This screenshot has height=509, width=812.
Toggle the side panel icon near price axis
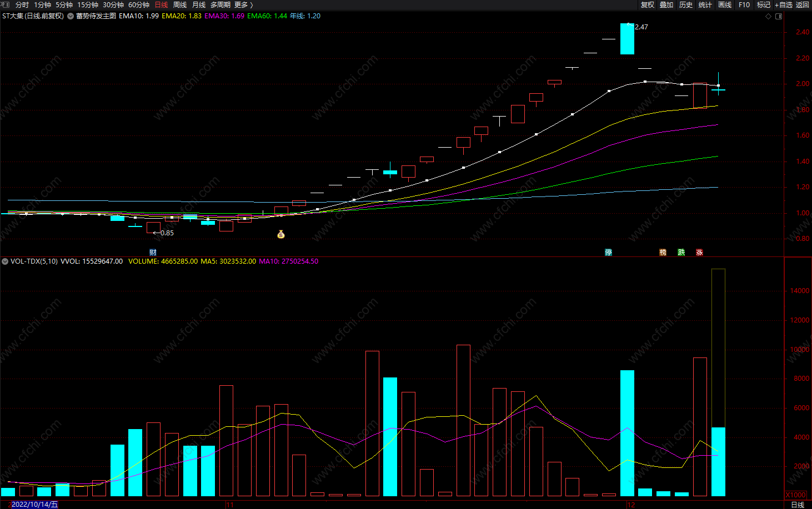(779, 16)
